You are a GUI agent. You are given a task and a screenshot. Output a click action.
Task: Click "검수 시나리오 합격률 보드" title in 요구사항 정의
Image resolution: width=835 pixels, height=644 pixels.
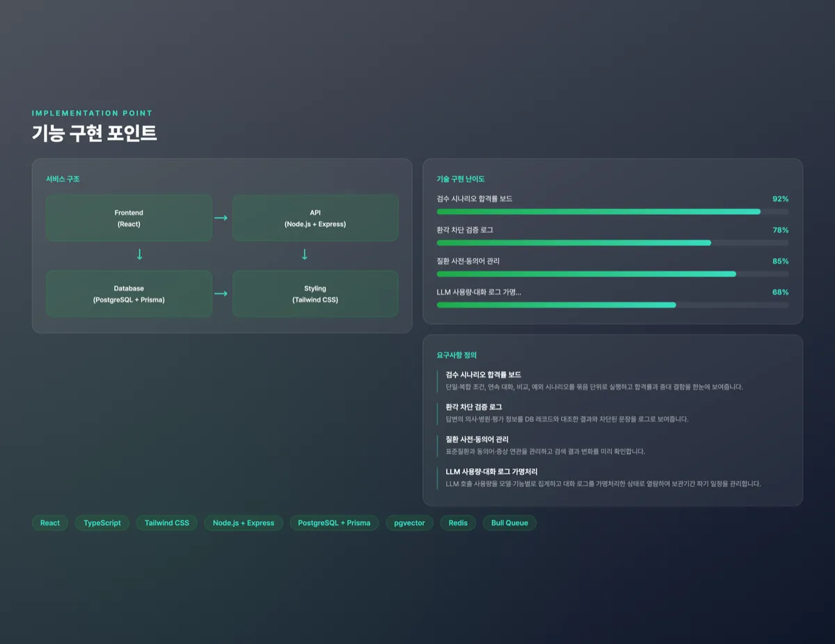coord(484,375)
